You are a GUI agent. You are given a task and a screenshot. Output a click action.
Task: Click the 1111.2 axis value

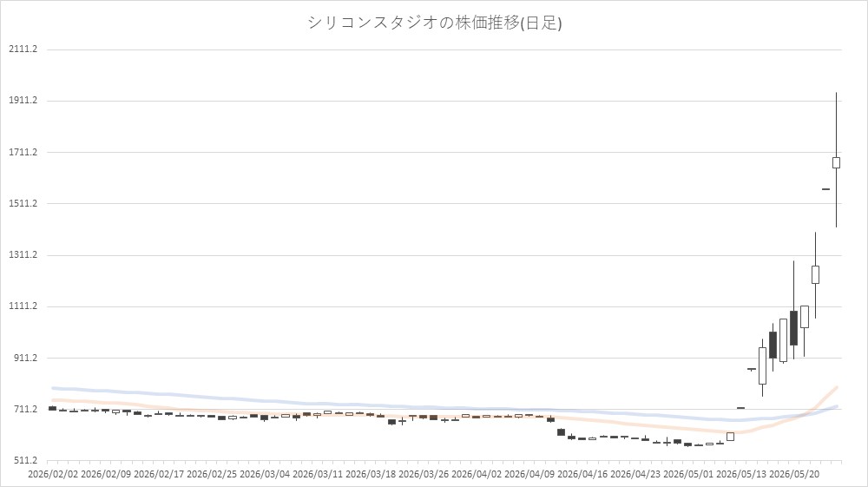23,306
